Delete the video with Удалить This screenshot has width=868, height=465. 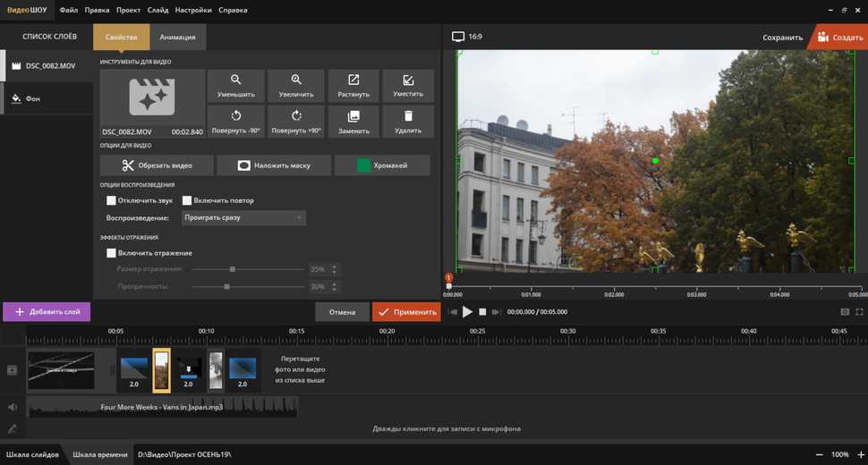(x=408, y=123)
